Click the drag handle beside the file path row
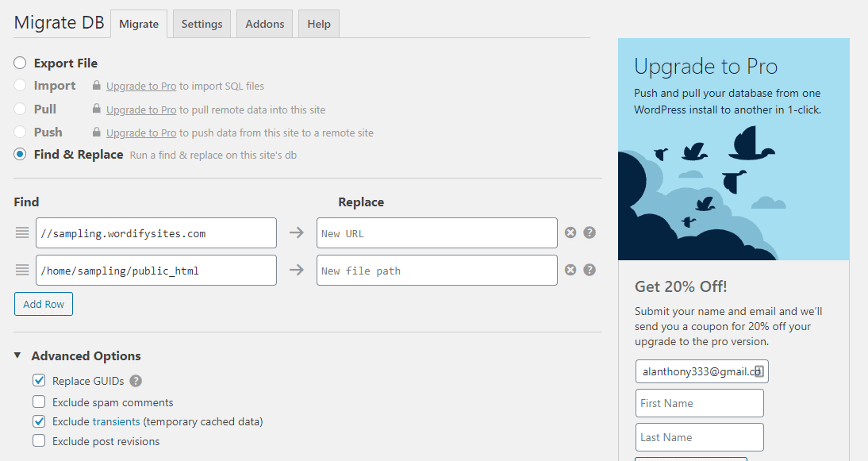868x461 pixels. coord(23,270)
